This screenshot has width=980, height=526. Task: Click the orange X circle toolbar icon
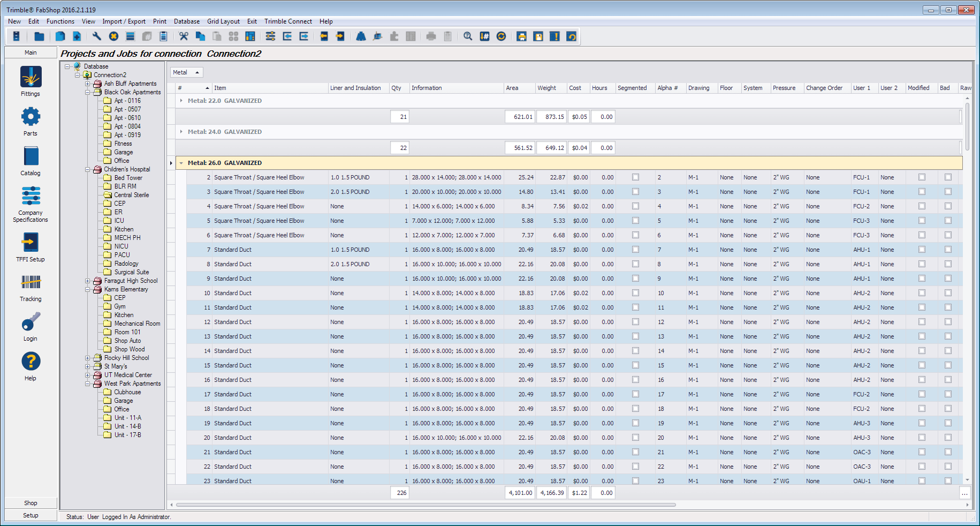point(113,36)
